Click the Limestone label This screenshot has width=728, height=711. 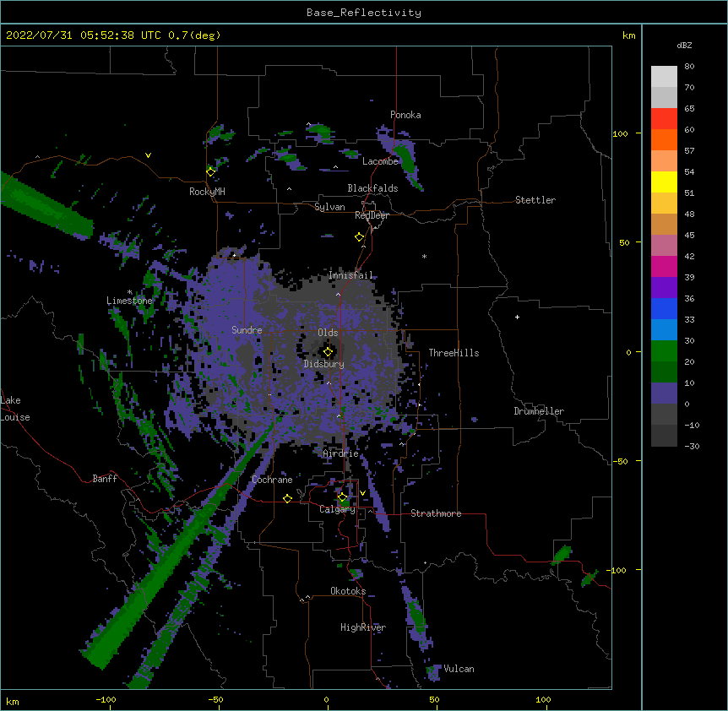tap(129, 301)
